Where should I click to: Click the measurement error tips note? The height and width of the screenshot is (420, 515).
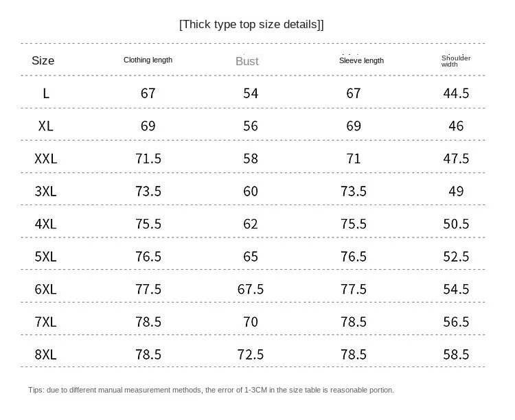(211, 390)
